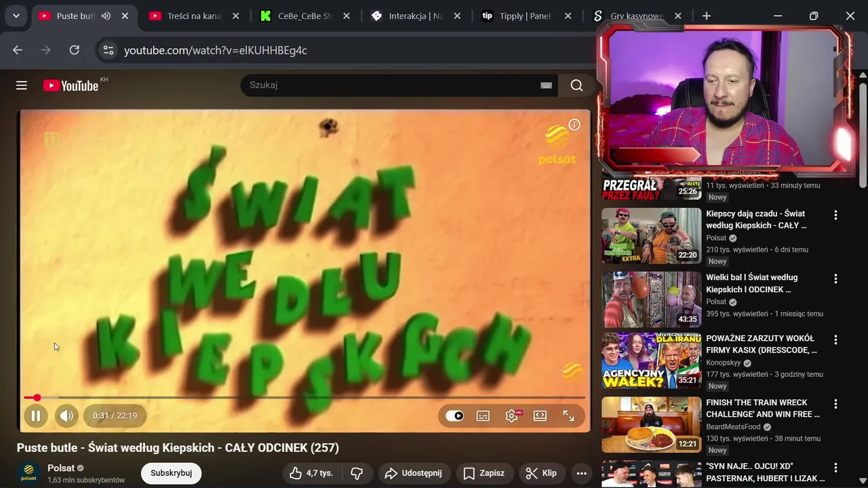Like the video with 4,7 tys.
This screenshot has height=488, width=868.
(x=311, y=473)
